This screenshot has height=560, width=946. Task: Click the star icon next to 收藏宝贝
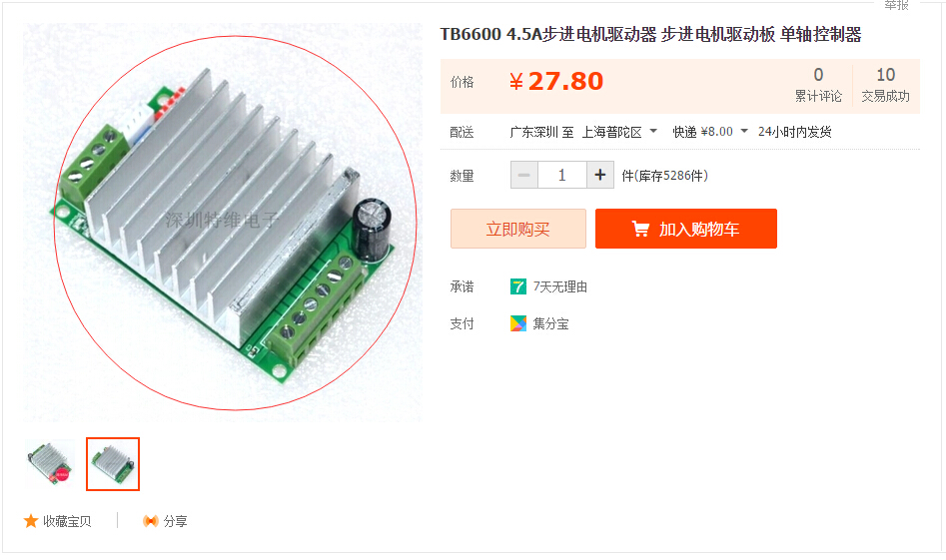[31, 521]
